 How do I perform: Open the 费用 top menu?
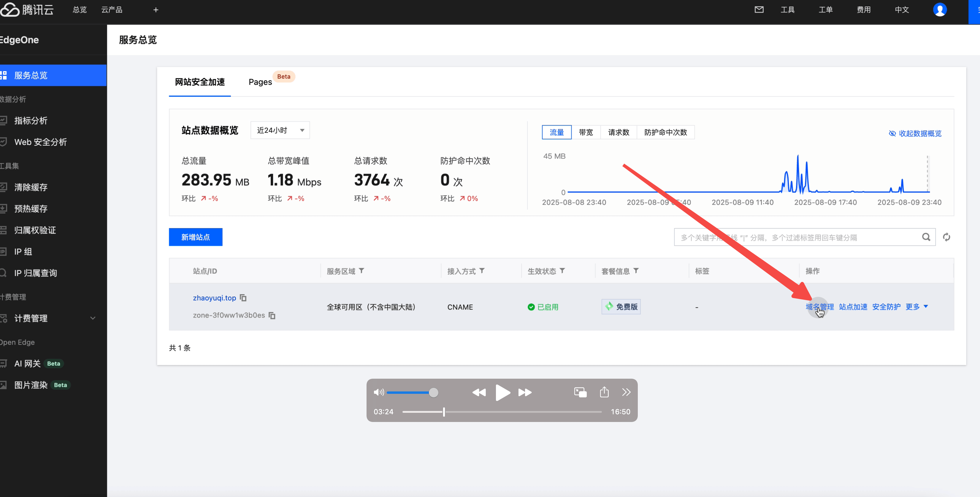click(864, 10)
